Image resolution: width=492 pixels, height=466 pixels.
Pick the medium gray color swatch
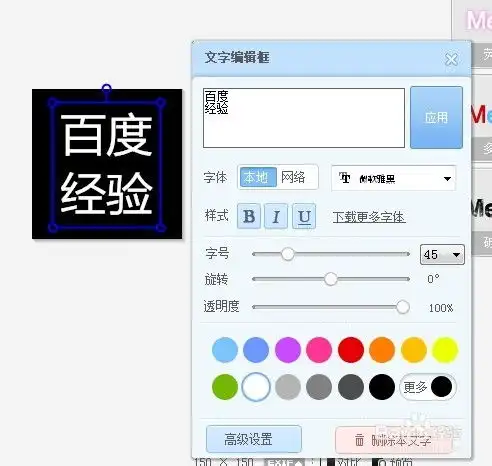(319, 387)
